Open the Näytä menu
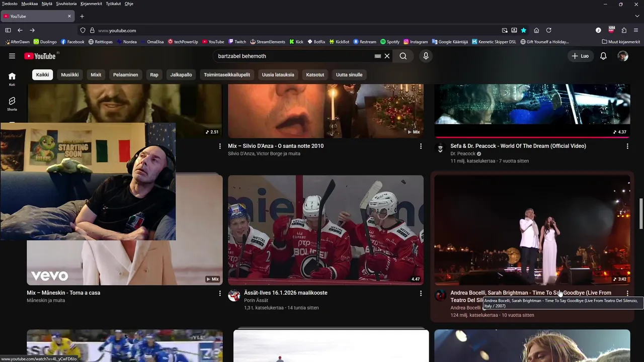644x362 pixels. [x=47, y=4]
